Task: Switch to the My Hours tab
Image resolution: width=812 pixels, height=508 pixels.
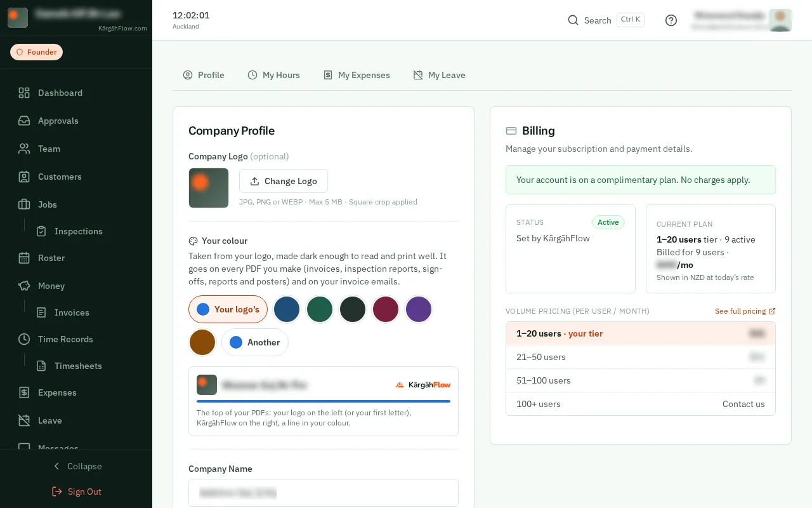Action: pyautogui.click(x=273, y=75)
